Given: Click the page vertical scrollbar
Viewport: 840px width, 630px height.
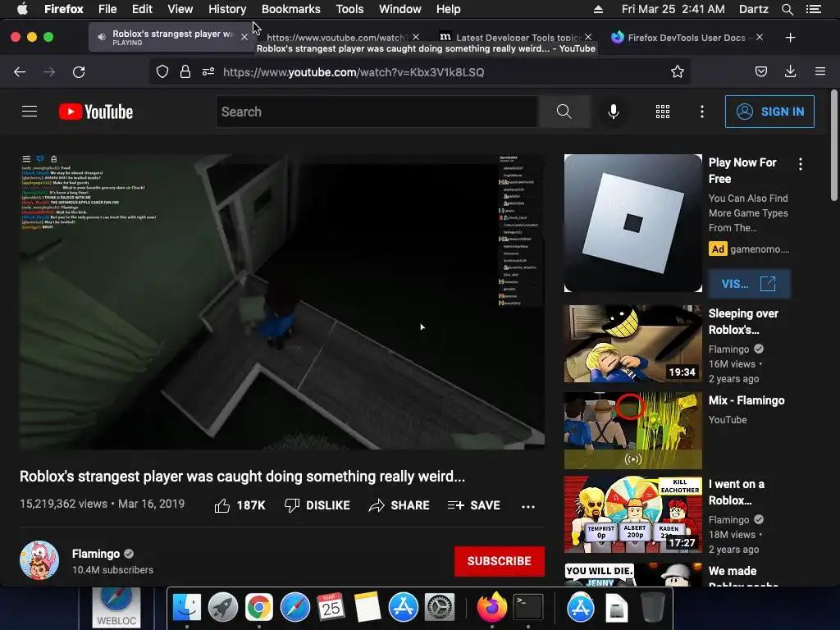Looking at the screenshot, I should (834, 144).
